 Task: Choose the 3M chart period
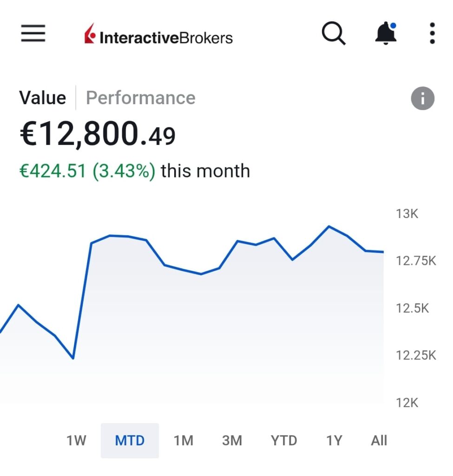(232, 440)
